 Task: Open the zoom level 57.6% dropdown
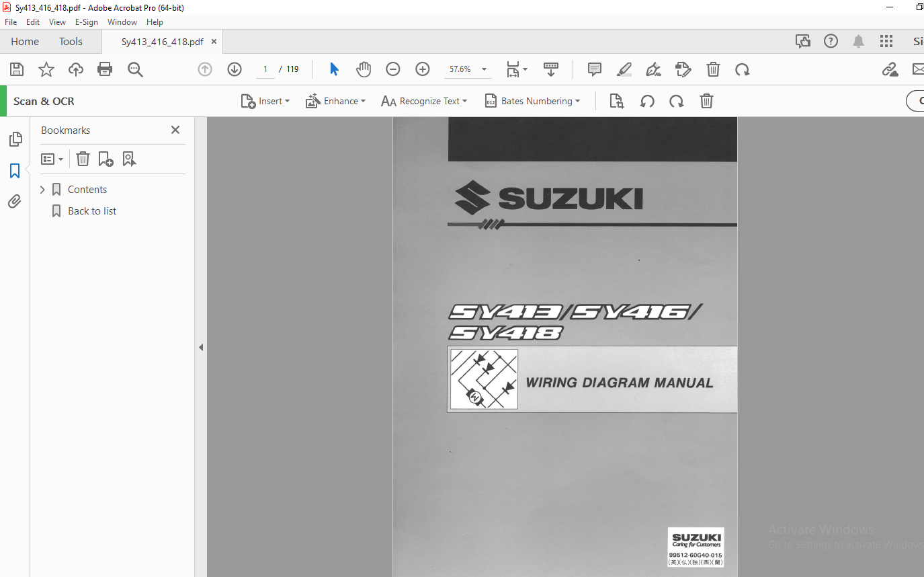point(485,69)
